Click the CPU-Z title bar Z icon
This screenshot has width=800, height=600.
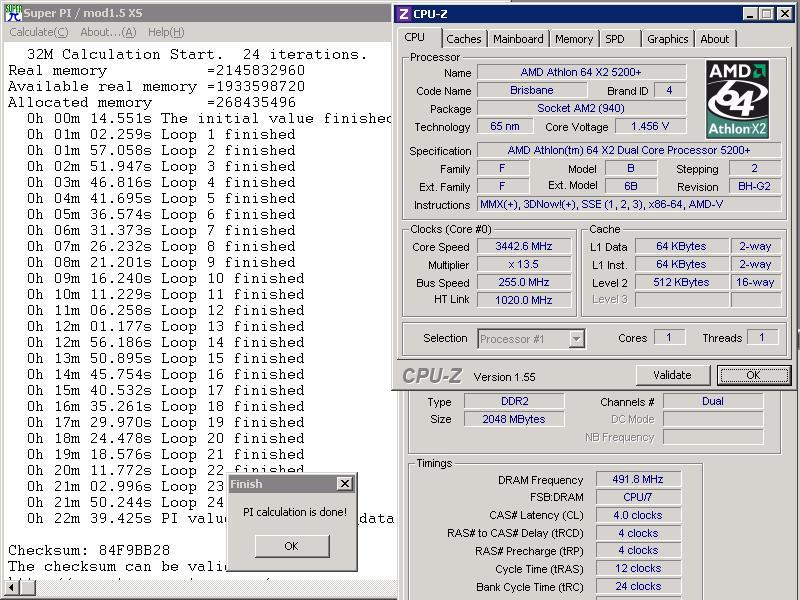403,14
